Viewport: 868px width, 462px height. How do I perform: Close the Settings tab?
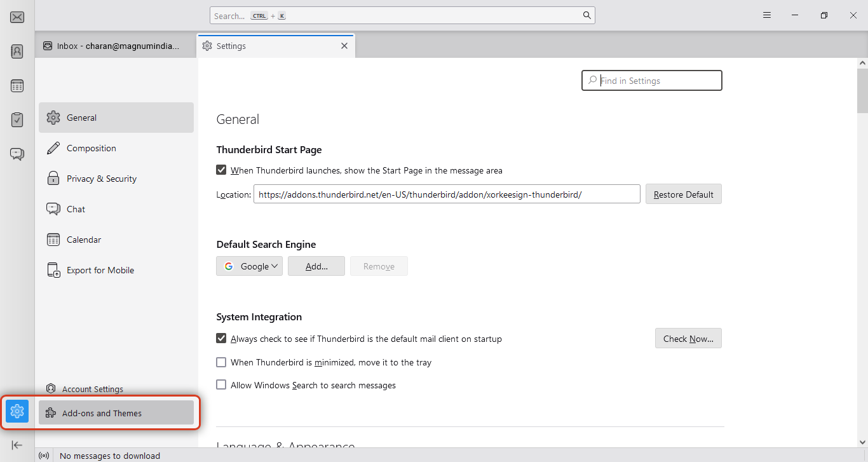coord(344,46)
